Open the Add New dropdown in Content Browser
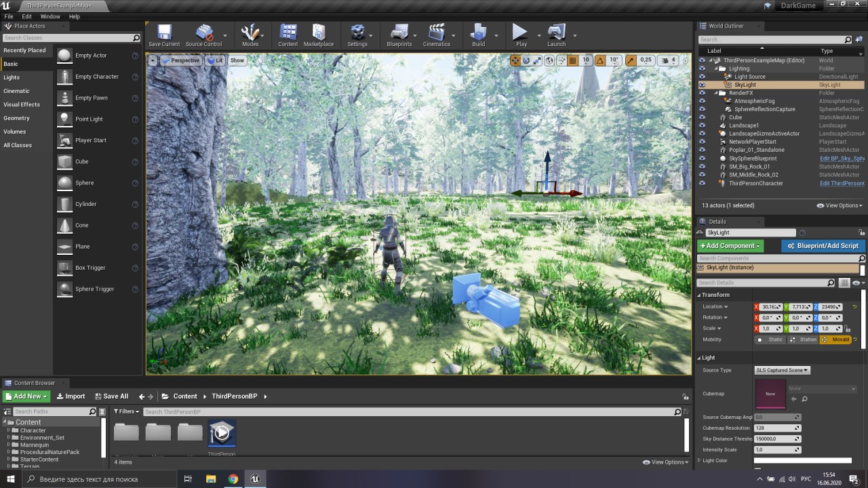 (x=26, y=396)
